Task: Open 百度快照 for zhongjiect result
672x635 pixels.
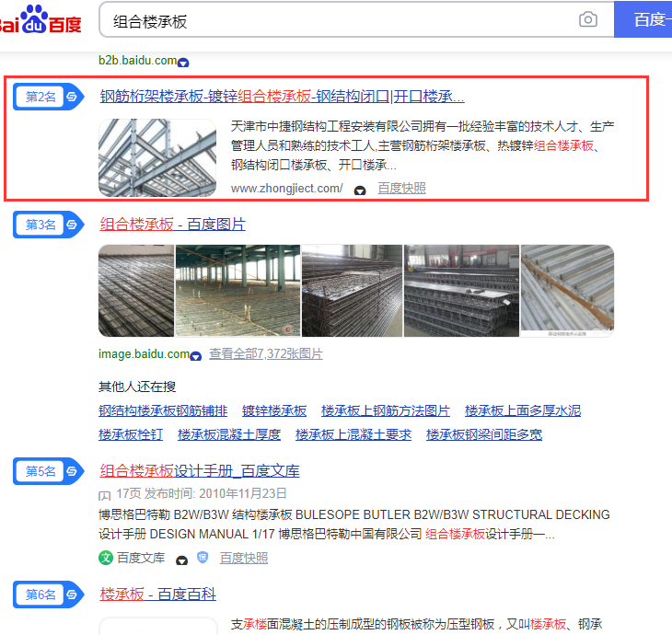Action: (401, 188)
